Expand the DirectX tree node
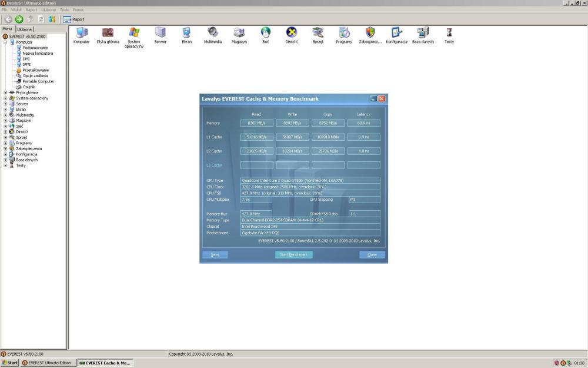Screen dimensions: 588x368 [x=5, y=132]
